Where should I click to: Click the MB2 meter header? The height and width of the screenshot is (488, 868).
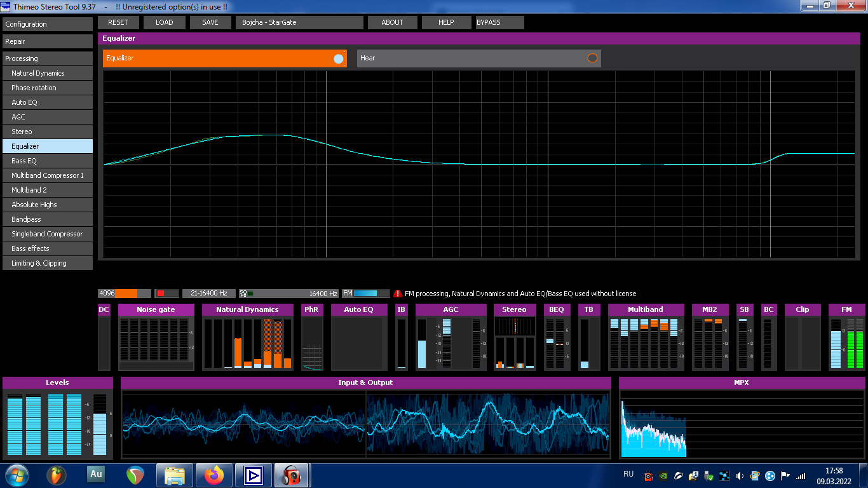tap(710, 309)
